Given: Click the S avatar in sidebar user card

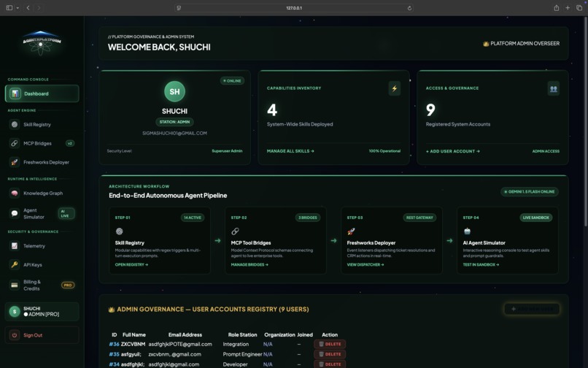Looking at the screenshot, I should click(15, 311).
